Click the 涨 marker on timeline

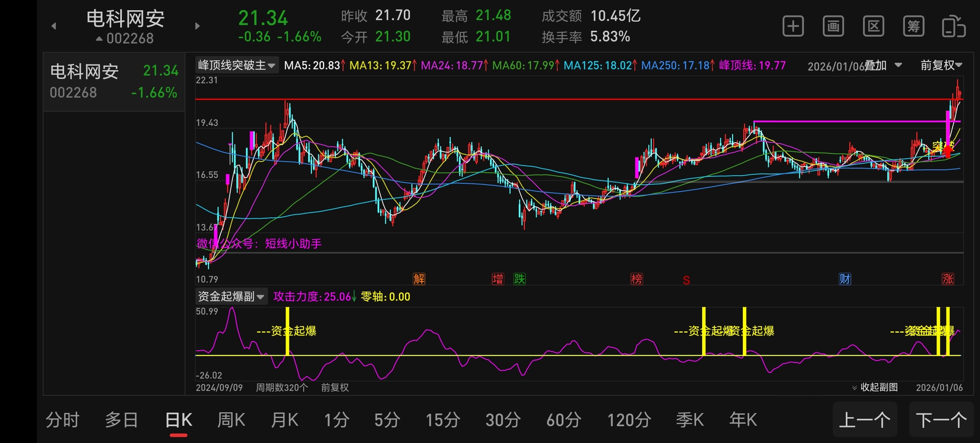[948, 279]
